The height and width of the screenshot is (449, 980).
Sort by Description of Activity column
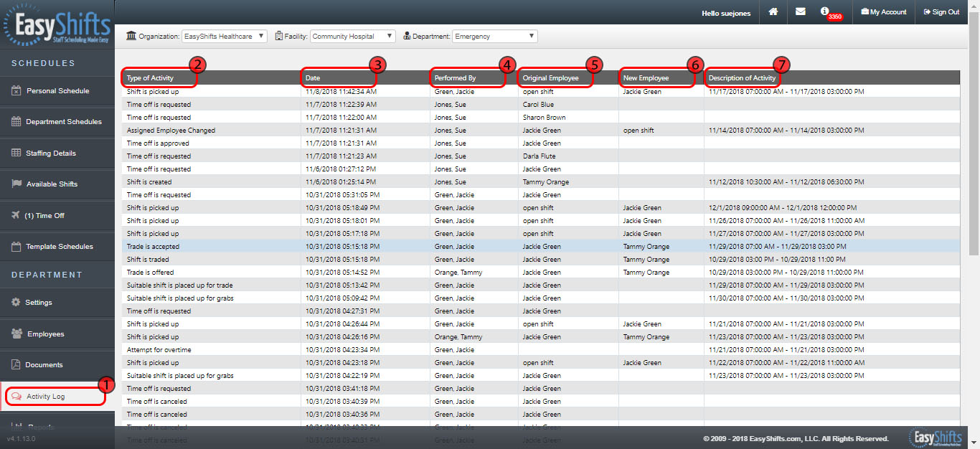[742, 77]
